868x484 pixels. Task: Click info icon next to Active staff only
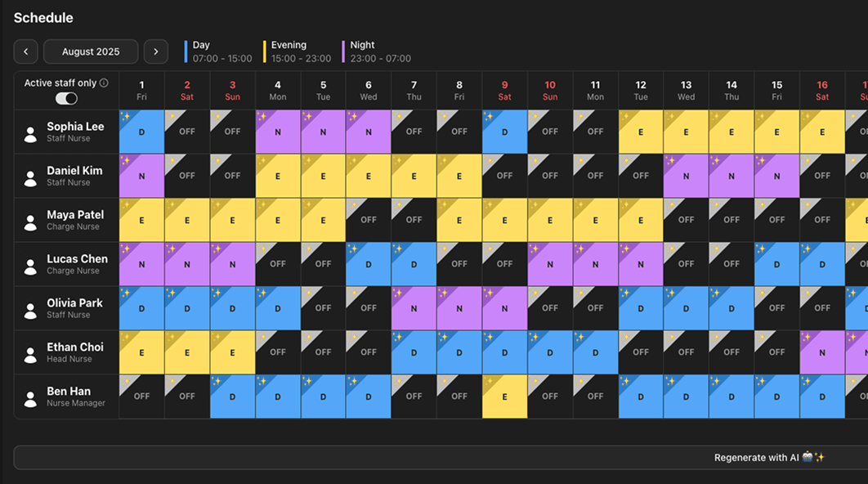pos(104,83)
